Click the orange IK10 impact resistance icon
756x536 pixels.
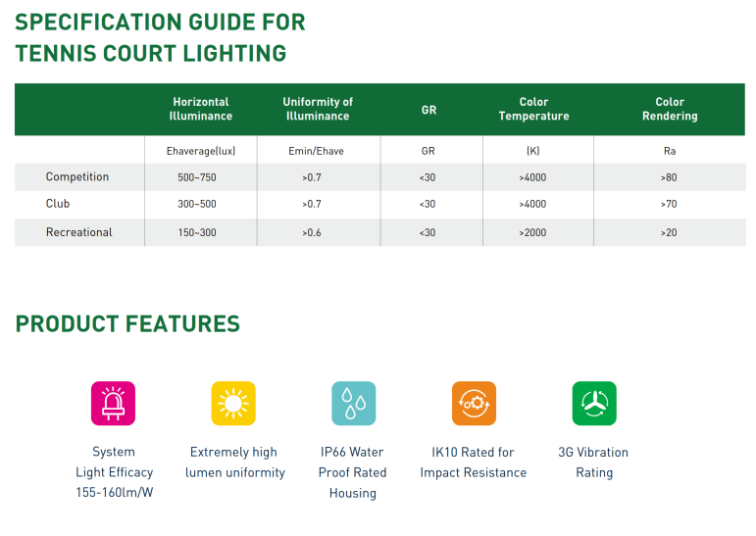pyautogui.click(x=474, y=403)
